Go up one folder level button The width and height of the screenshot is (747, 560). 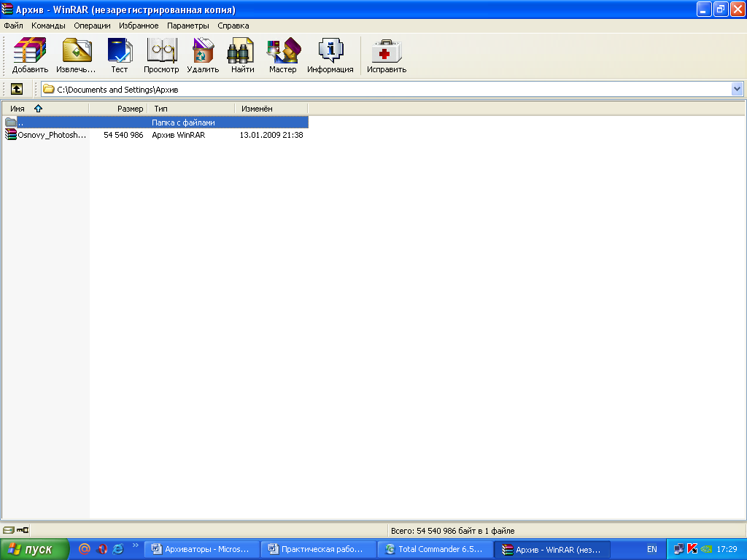coord(17,89)
